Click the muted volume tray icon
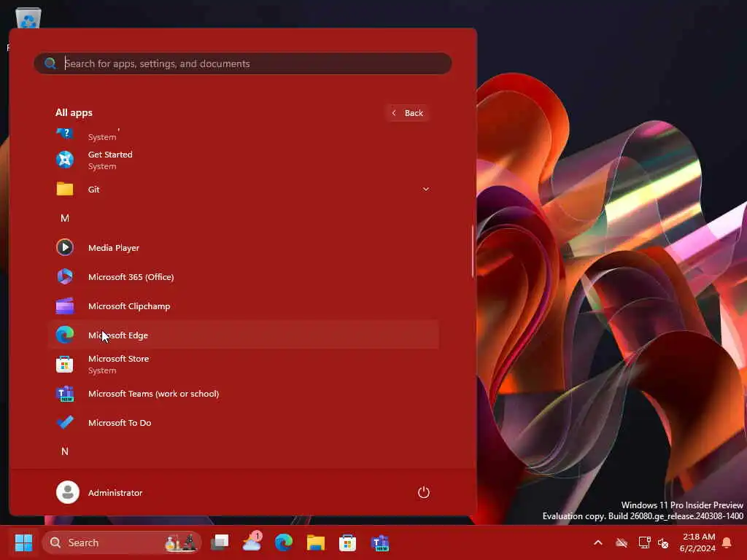The width and height of the screenshot is (747, 560). [663, 542]
